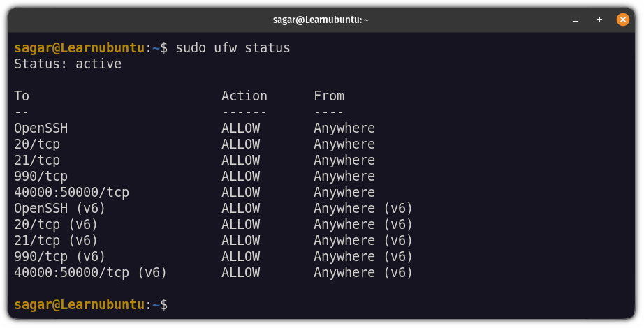The width and height of the screenshot is (644, 328).
Task: Click the 'From' column header
Action: (x=329, y=96)
